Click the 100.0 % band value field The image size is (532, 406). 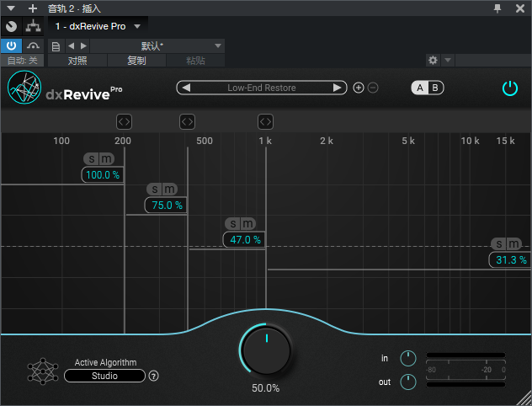pyautogui.click(x=103, y=175)
